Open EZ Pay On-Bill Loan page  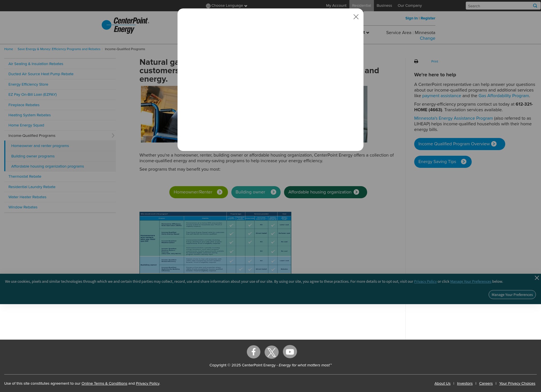pyautogui.click(x=32, y=95)
